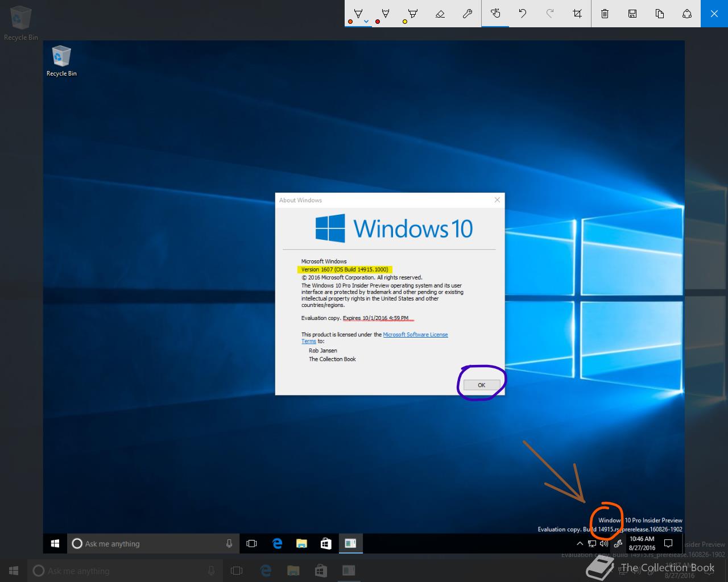
Task: Click 'The Collection Book' line in the dialog
Action: 332,359
